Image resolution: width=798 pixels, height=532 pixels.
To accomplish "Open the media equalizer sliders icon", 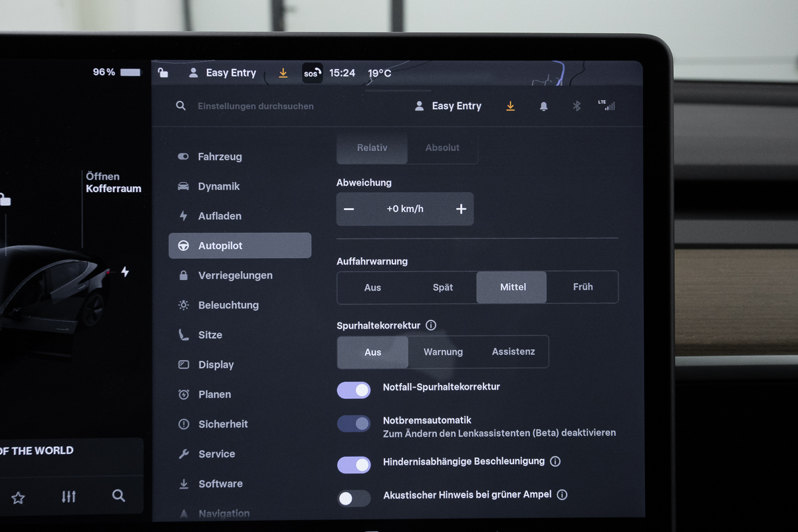I will click(x=68, y=497).
